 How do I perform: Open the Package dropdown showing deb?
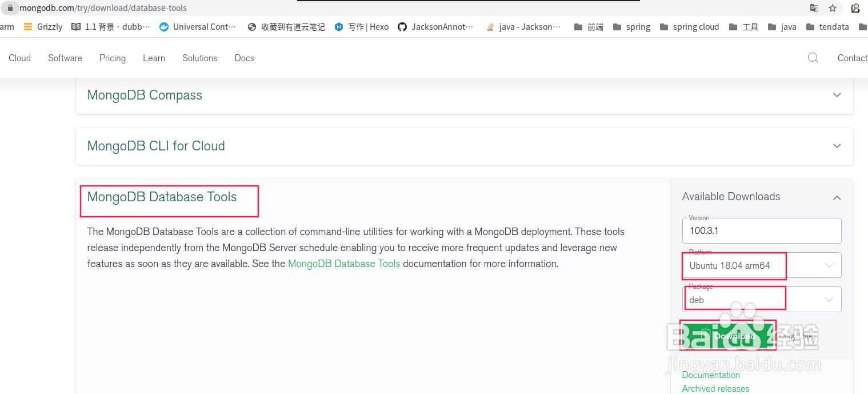(x=762, y=300)
